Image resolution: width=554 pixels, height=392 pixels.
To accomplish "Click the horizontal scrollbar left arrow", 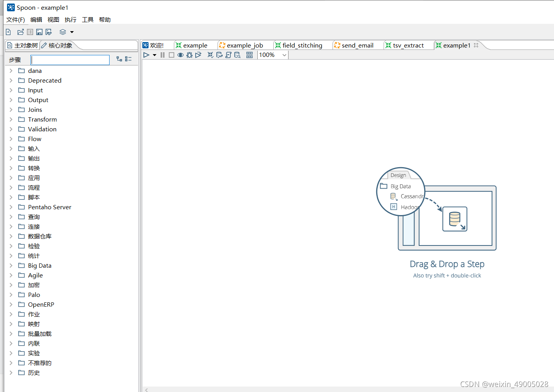I will pyautogui.click(x=147, y=389).
